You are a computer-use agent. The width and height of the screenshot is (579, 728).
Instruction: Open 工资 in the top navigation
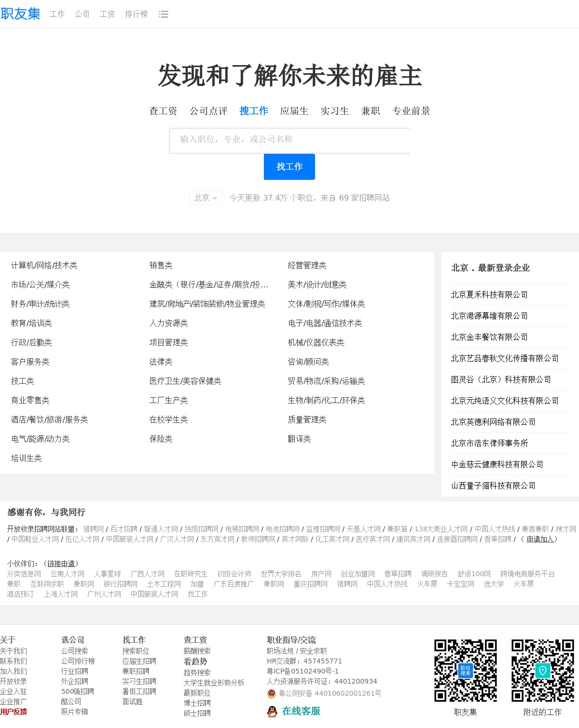107,14
